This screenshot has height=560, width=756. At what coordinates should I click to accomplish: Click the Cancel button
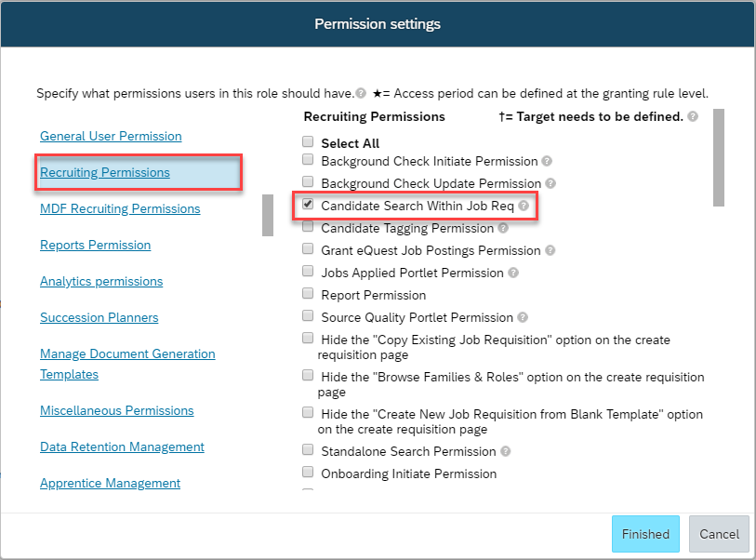[x=720, y=534]
